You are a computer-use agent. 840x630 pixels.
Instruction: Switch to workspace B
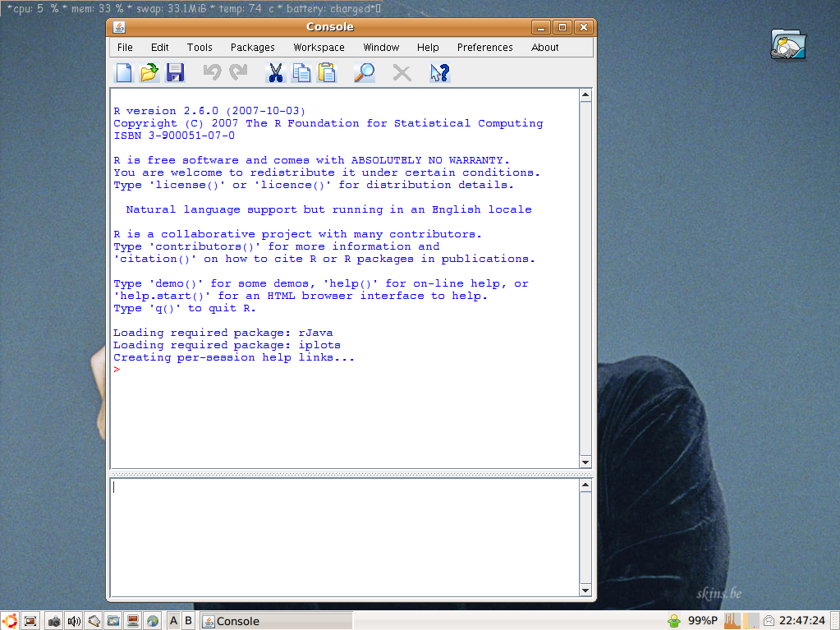tap(188, 621)
